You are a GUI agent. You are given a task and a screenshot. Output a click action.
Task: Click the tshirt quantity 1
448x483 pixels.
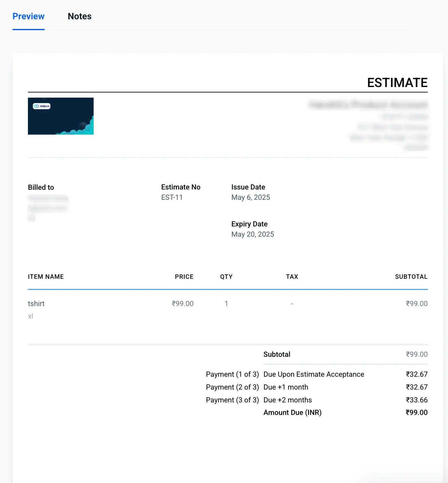coord(226,303)
